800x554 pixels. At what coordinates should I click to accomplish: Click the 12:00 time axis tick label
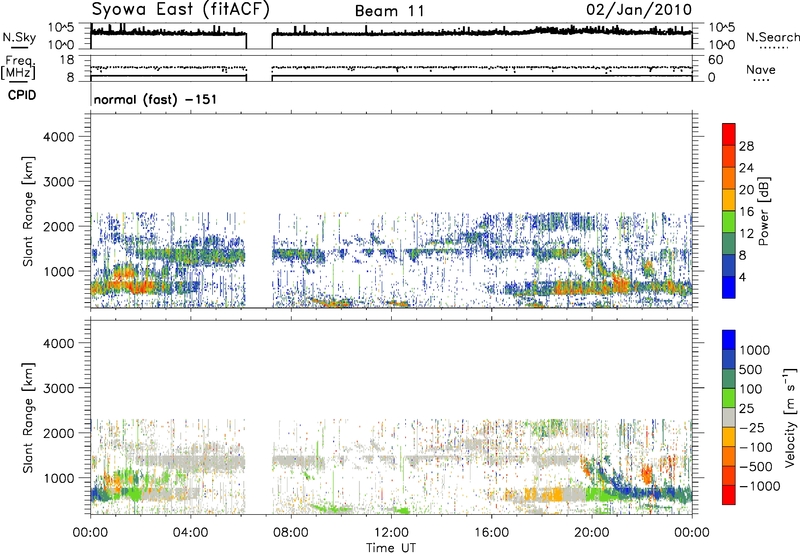point(391,533)
